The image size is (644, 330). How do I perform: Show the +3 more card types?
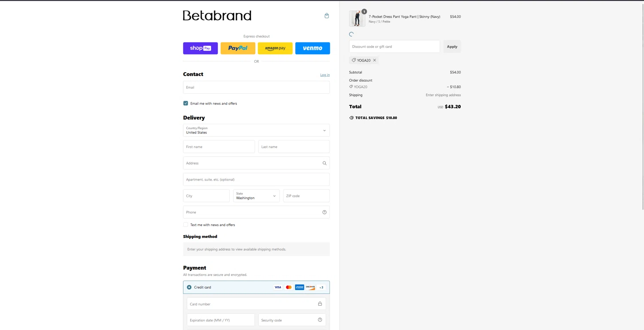[x=321, y=287]
